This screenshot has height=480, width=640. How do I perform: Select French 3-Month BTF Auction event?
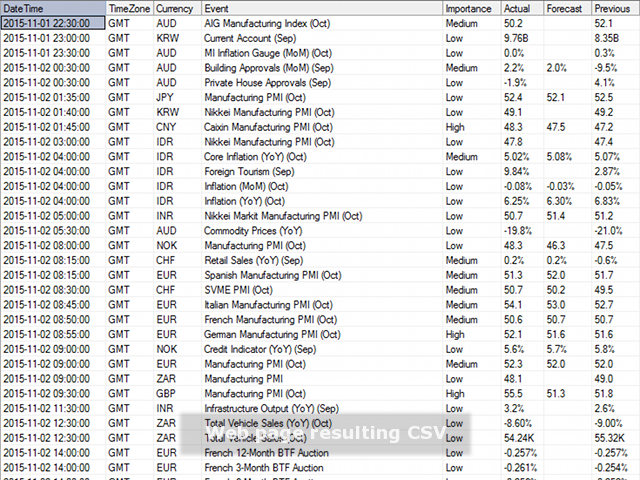(264, 468)
